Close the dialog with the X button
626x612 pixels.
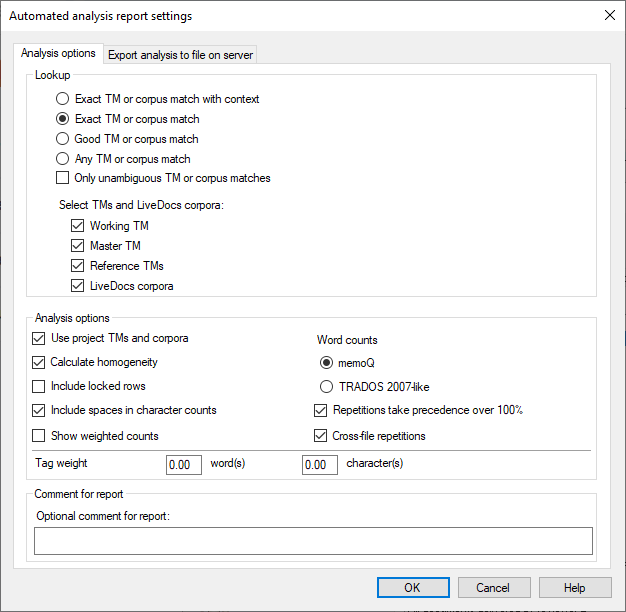[x=610, y=15]
